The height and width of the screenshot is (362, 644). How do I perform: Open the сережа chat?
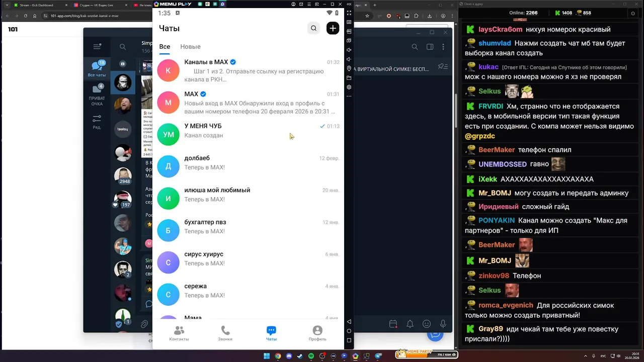point(248,295)
